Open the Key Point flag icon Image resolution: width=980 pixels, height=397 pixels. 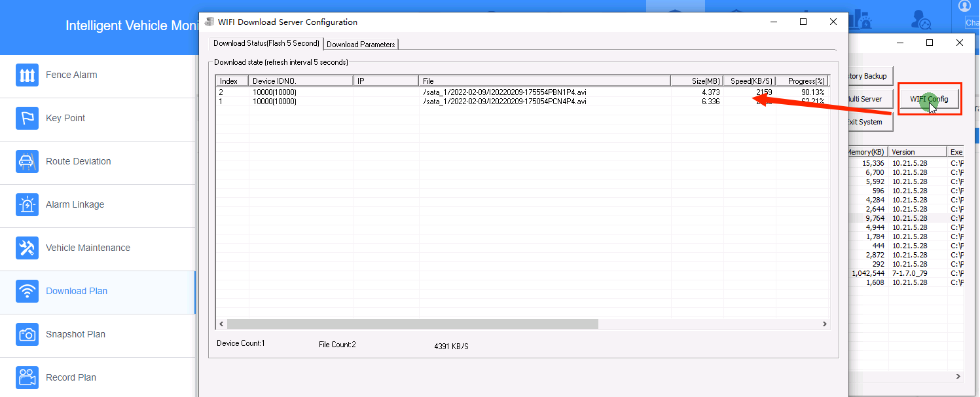tap(27, 118)
